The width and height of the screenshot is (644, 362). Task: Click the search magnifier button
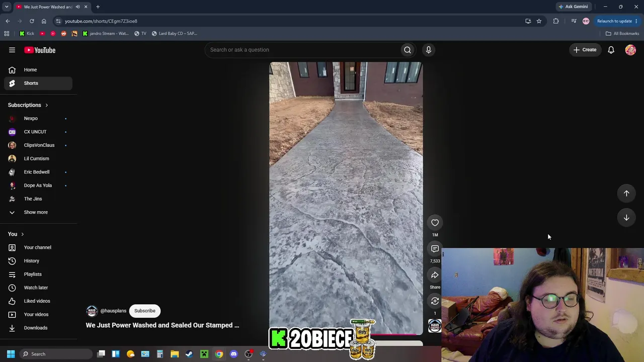pyautogui.click(x=408, y=50)
